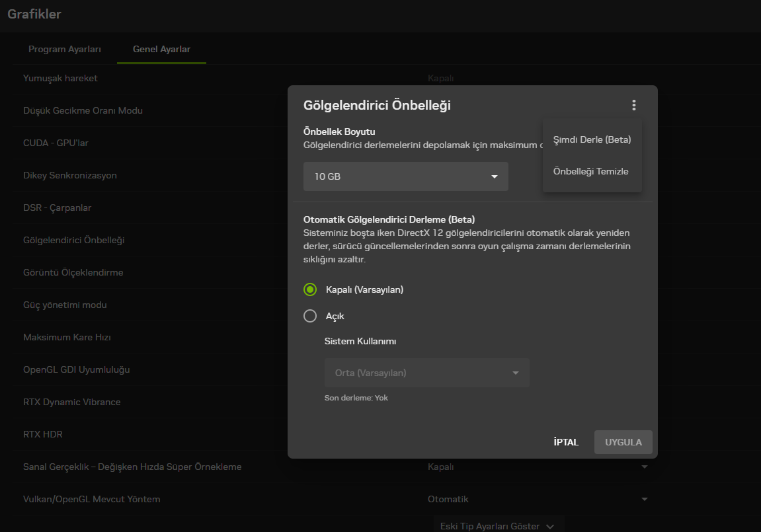Select Şimdi Derle (Beta) menu entry

[592, 139]
